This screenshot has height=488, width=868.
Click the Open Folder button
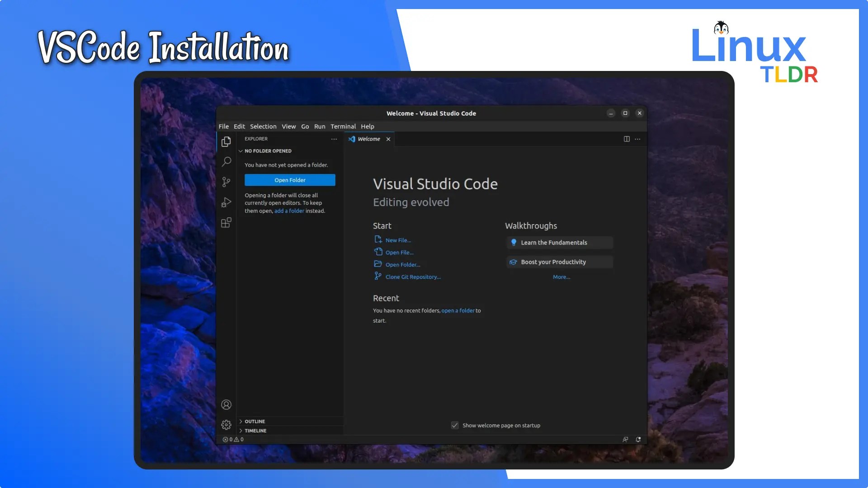(289, 180)
